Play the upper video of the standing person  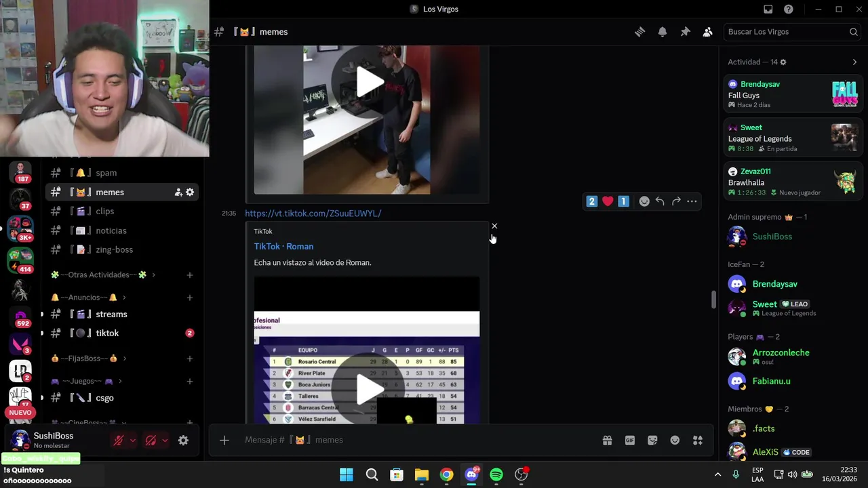pos(370,82)
